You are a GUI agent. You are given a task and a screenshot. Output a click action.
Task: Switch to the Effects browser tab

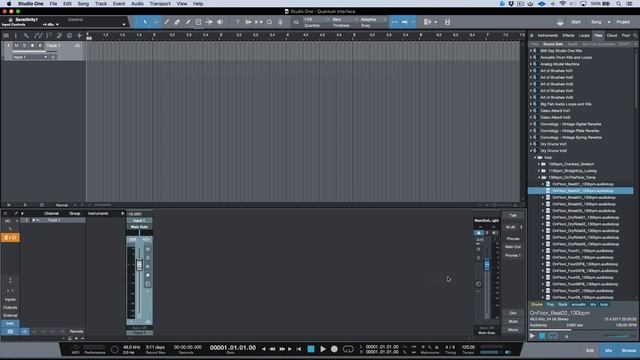[x=568, y=36]
